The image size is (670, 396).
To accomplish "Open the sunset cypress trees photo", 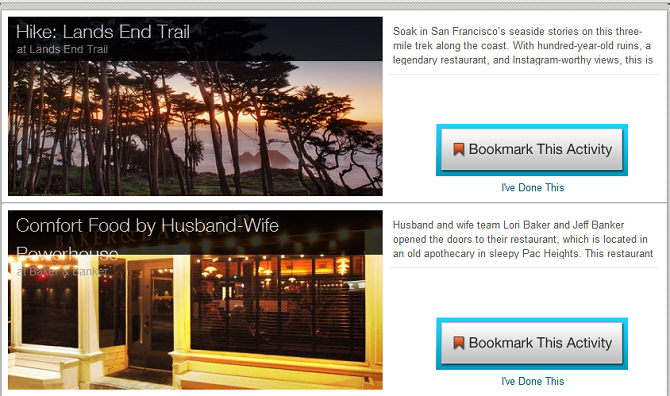I will (x=195, y=128).
